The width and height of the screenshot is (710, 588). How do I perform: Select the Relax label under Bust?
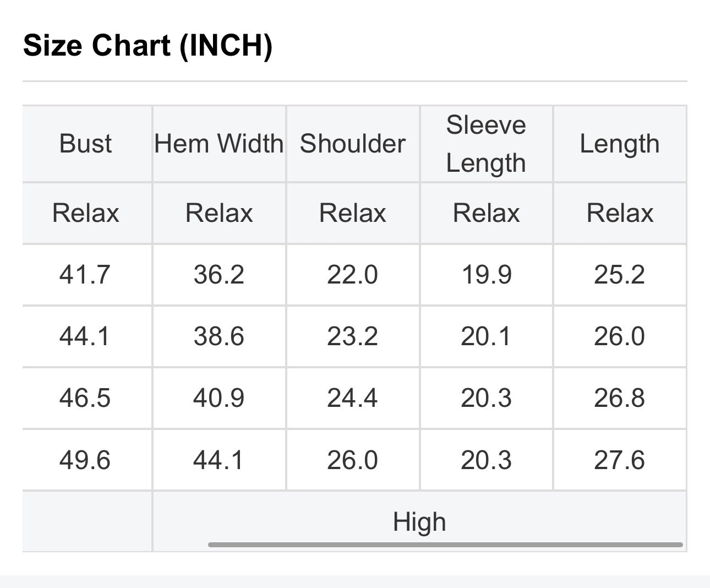click(85, 213)
